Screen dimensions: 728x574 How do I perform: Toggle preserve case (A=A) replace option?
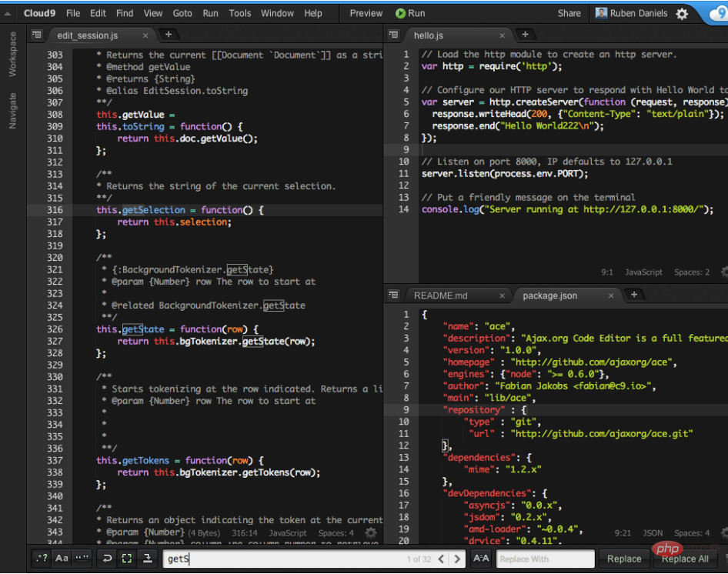pos(480,558)
